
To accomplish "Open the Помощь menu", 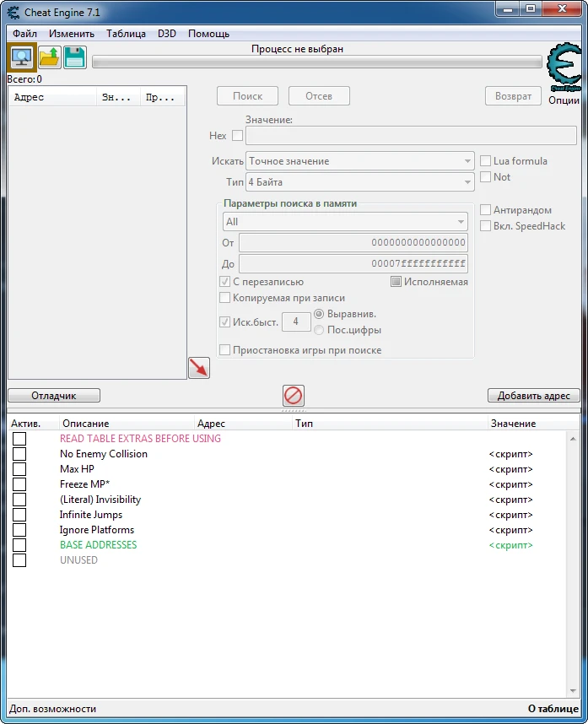I will click(208, 34).
